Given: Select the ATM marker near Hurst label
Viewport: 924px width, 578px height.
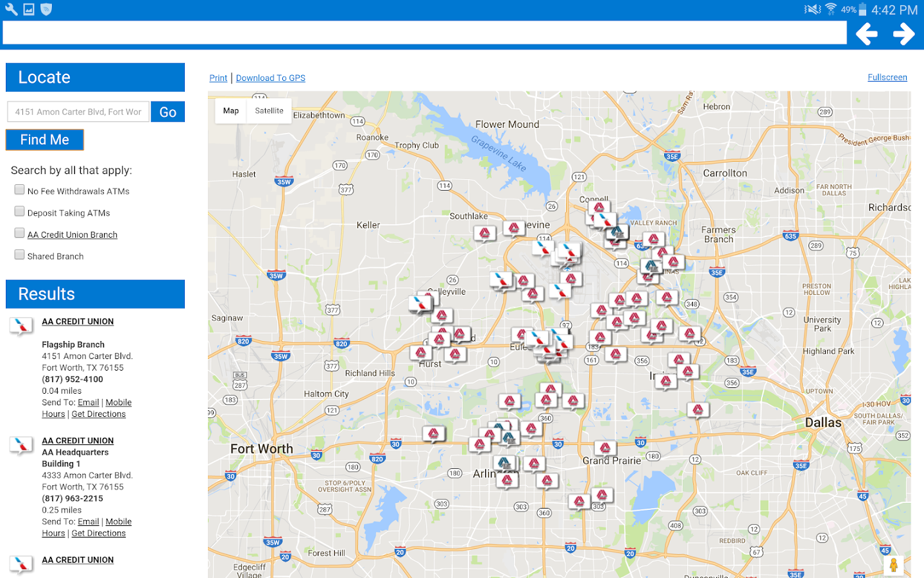Looking at the screenshot, I should coord(421,353).
